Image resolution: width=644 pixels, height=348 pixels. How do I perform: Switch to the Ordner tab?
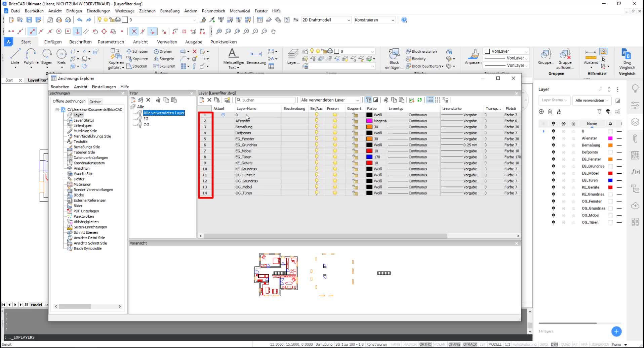point(95,102)
